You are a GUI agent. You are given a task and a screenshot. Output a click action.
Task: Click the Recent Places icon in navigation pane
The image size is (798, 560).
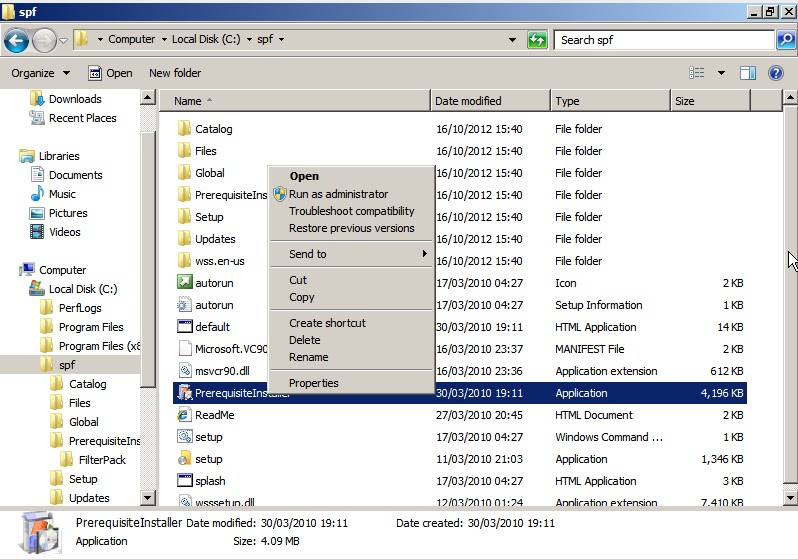[x=37, y=118]
